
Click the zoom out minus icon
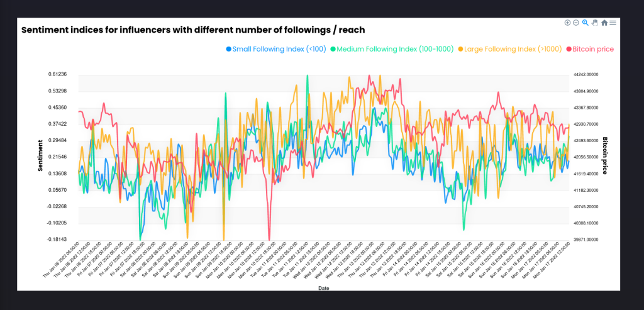click(x=576, y=23)
